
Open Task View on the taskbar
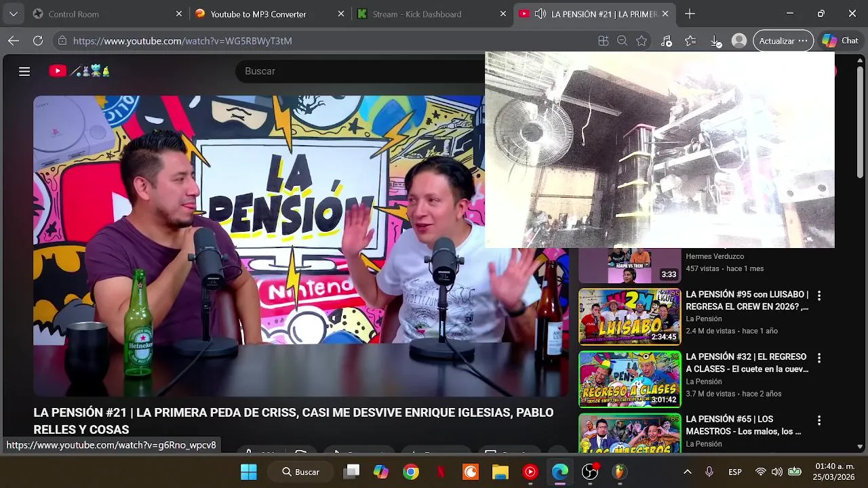(351, 472)
